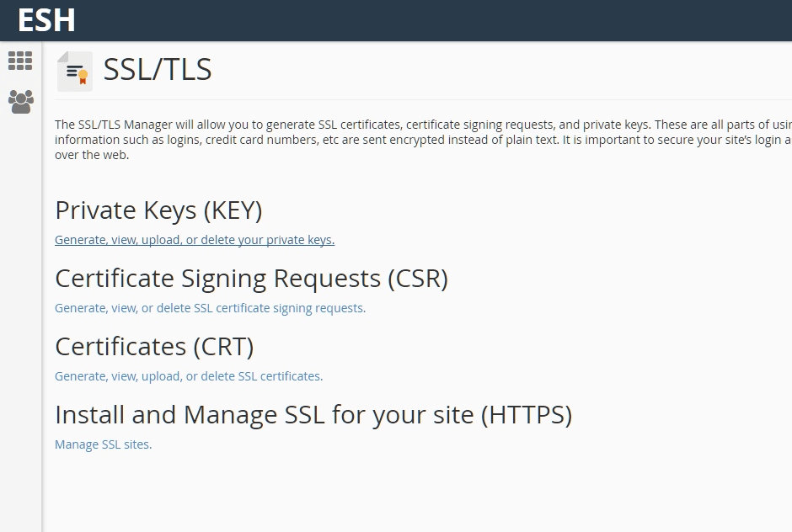
Task: Open the private keys management link
Action: pyautogui.click(x=195, y=240)
